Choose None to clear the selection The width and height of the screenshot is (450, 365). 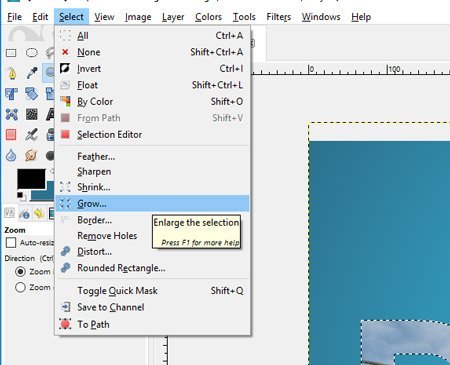point(152,52)
